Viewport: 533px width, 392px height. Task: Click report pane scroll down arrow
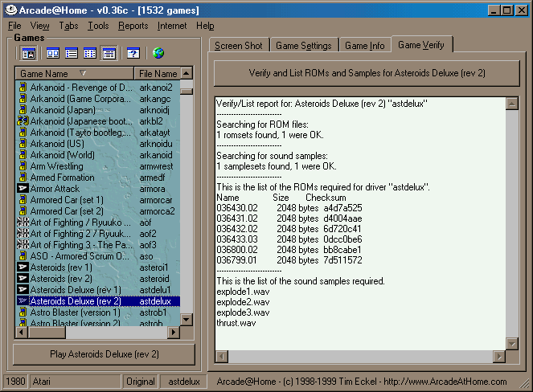coord(511,344)
